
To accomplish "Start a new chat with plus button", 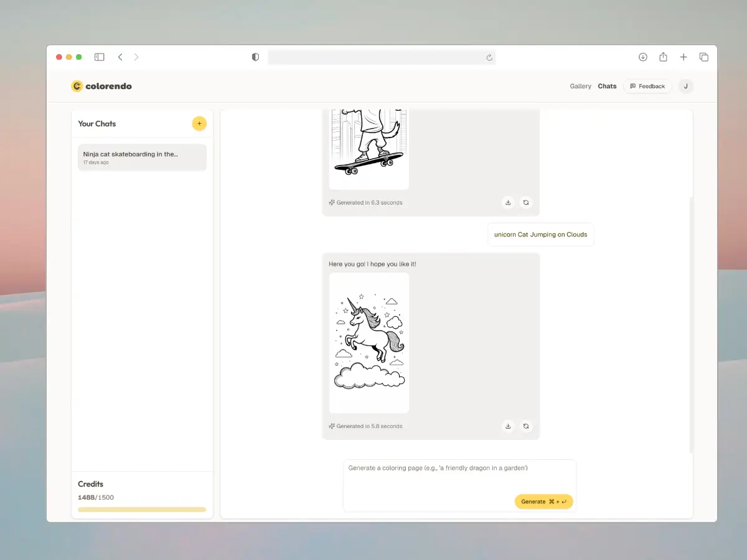I will (199, 124).
